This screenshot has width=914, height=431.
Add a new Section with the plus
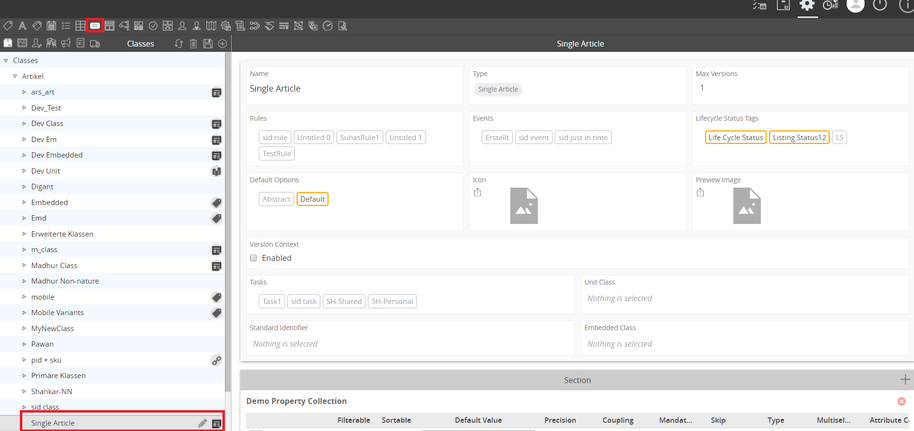[x=905, y=380]
